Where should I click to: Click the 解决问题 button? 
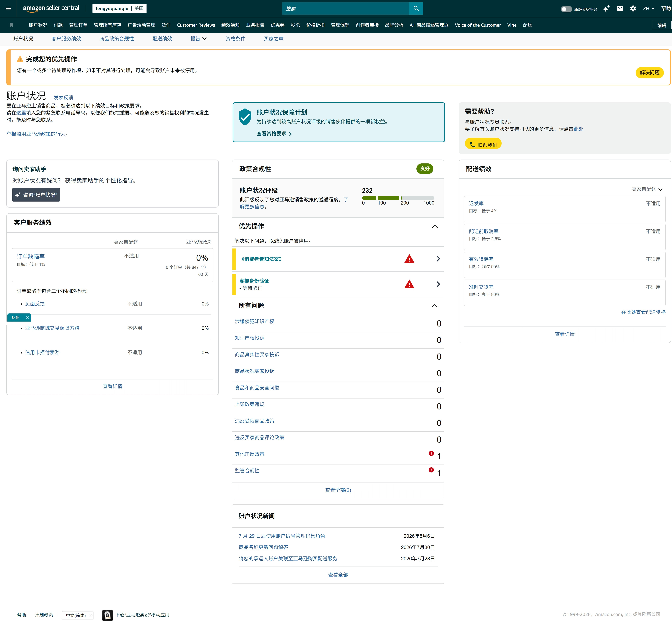[x=649, y=72]
